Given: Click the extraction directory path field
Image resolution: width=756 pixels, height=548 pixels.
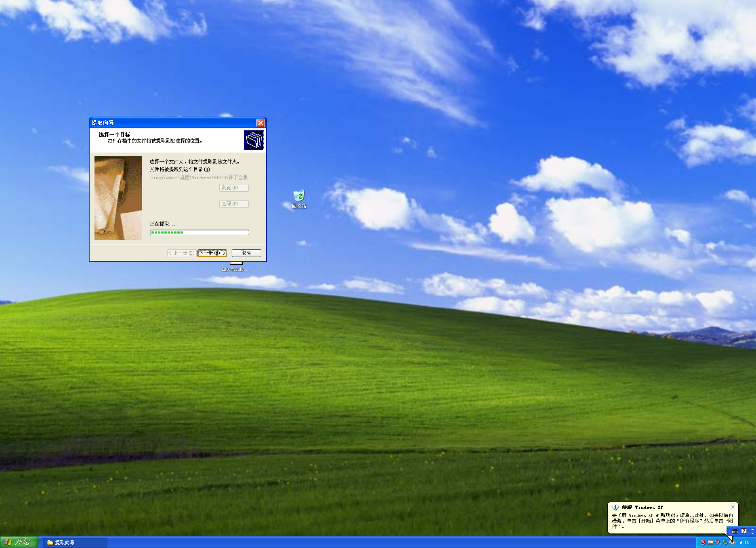Looking at the screenshot, I should tap(199, 178).
